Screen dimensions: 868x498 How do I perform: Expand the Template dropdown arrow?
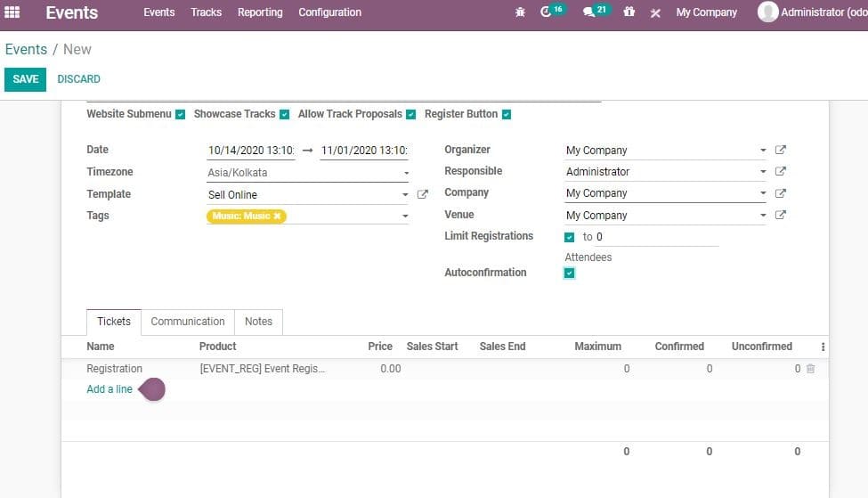(405, 195)
